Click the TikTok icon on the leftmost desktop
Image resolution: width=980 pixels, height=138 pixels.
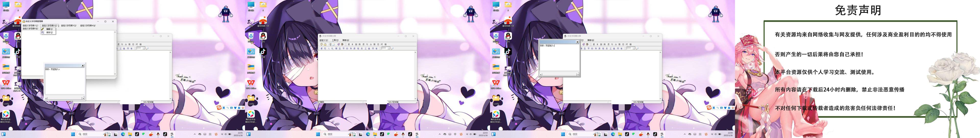coord(18,51)
